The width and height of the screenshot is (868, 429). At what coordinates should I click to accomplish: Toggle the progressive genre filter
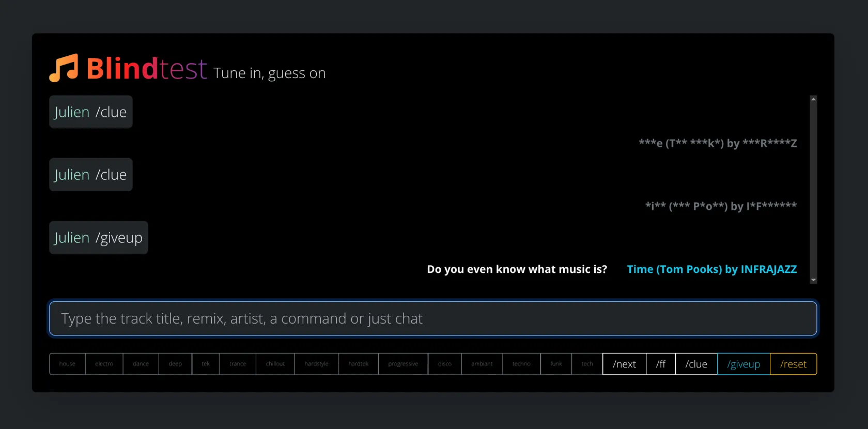click(403, 364)
